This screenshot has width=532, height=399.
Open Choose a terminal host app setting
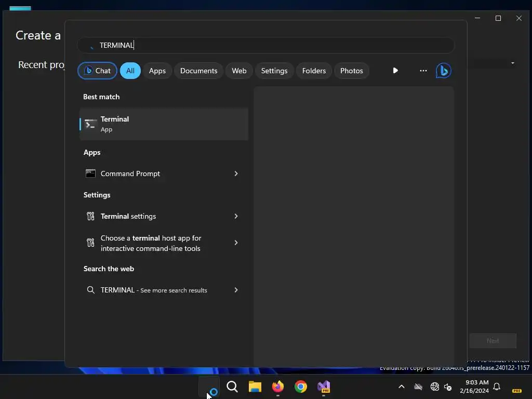point(164,243)
